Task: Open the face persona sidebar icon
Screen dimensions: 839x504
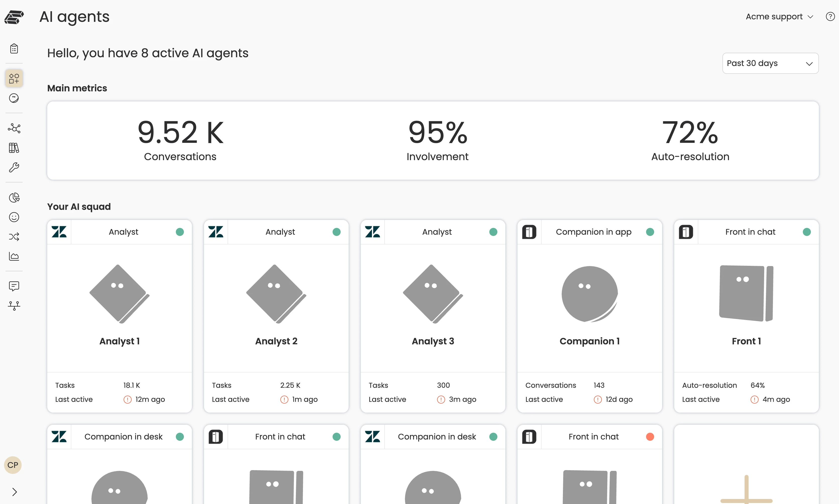Action: (x=14, y=98)
